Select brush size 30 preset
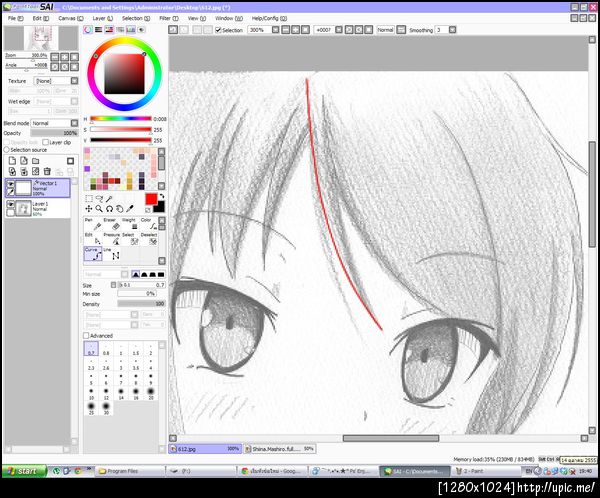This screenshot has height=498, width=600. coord(106,408)
